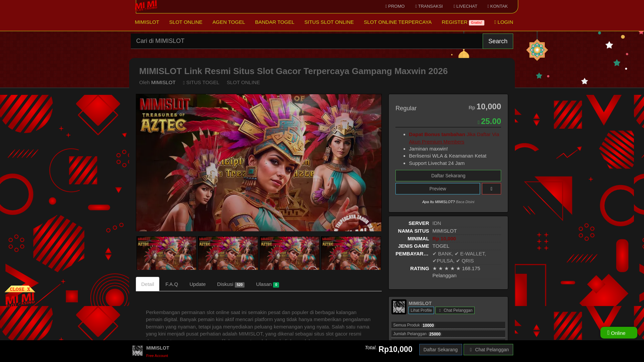Click the Lihat Profile button
Viewport: 644px width, 362px height.
(421, 310)
